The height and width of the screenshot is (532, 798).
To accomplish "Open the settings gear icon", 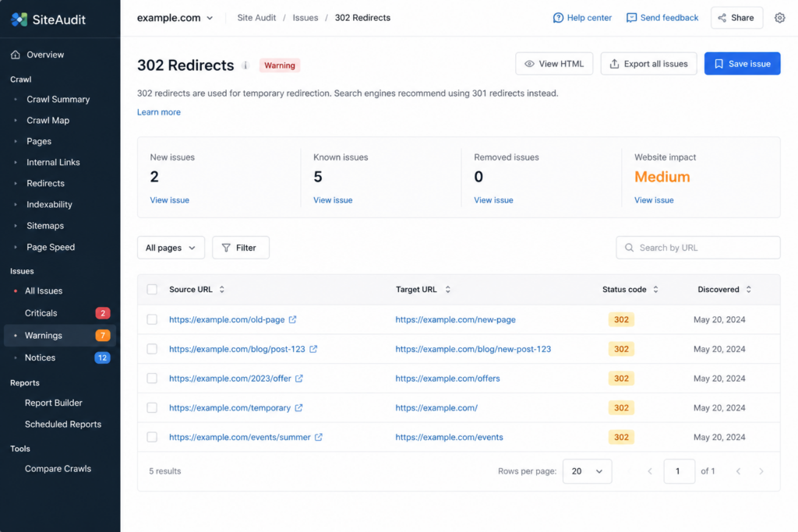I will click(779, 18).
